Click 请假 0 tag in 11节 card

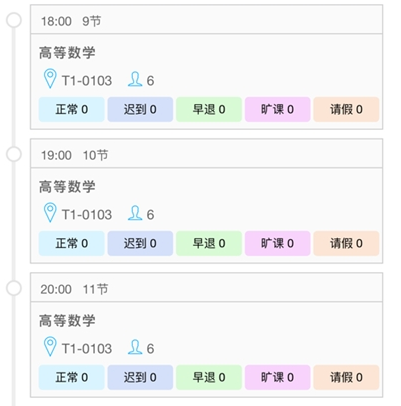(346, 377)
